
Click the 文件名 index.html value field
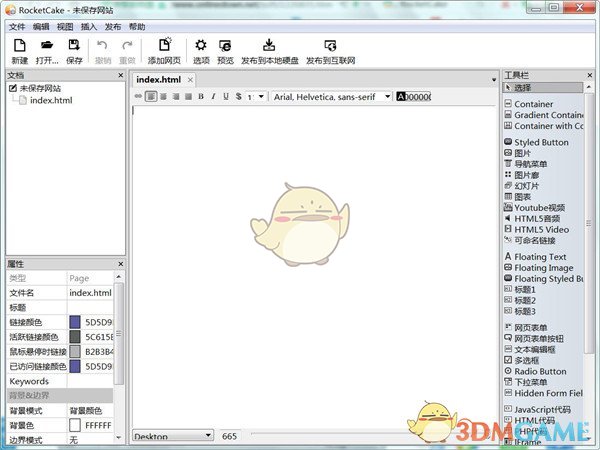[90, 293]
